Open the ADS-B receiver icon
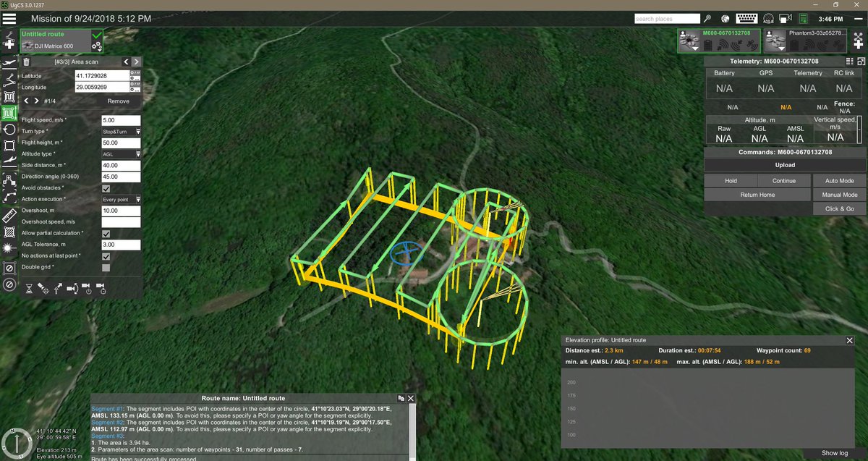This screenshot has width=868, height=461. [768, 19]
